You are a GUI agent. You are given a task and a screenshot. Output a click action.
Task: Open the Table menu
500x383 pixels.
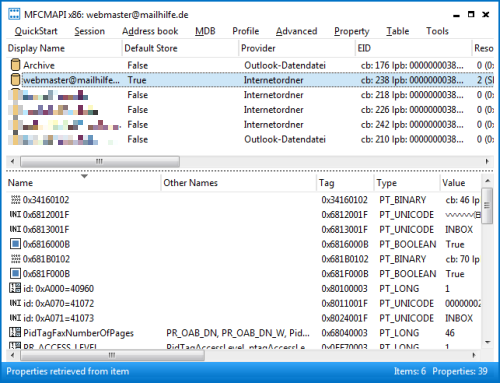point(397,31)
